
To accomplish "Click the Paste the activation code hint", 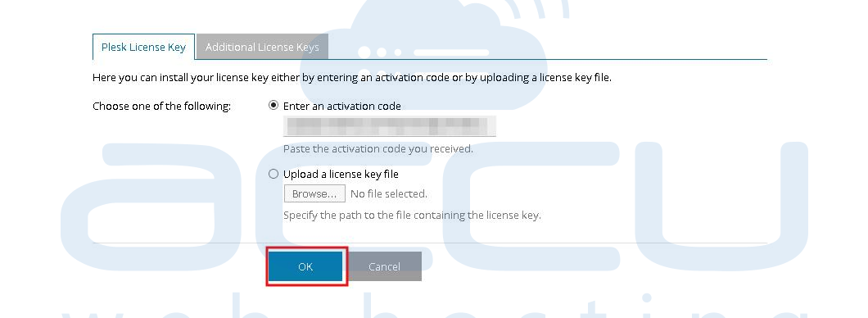I will [378, 149].
